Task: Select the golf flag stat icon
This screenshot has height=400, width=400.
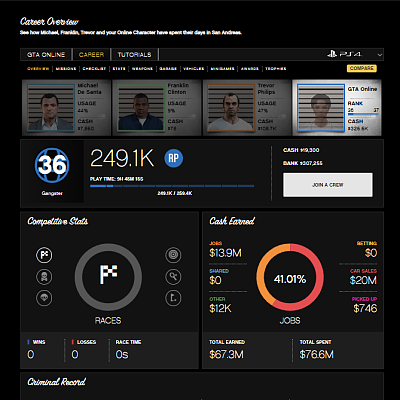Action: 173,298
